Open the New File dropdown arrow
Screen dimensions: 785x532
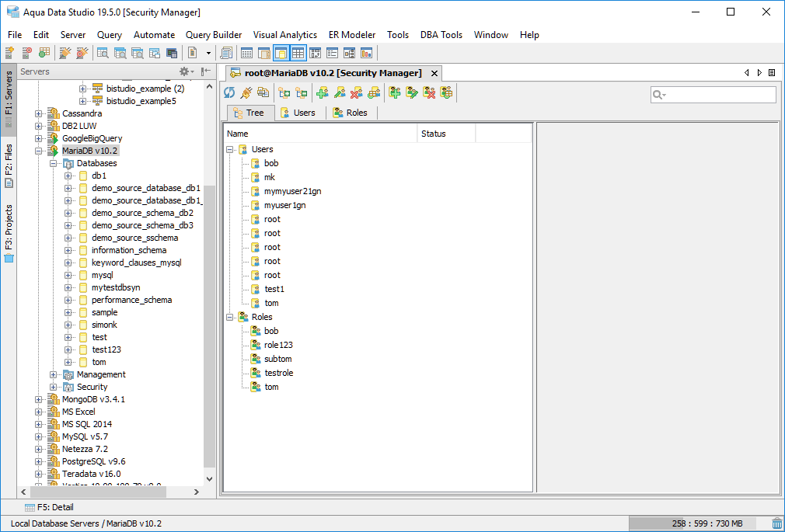tap(208, 53)
